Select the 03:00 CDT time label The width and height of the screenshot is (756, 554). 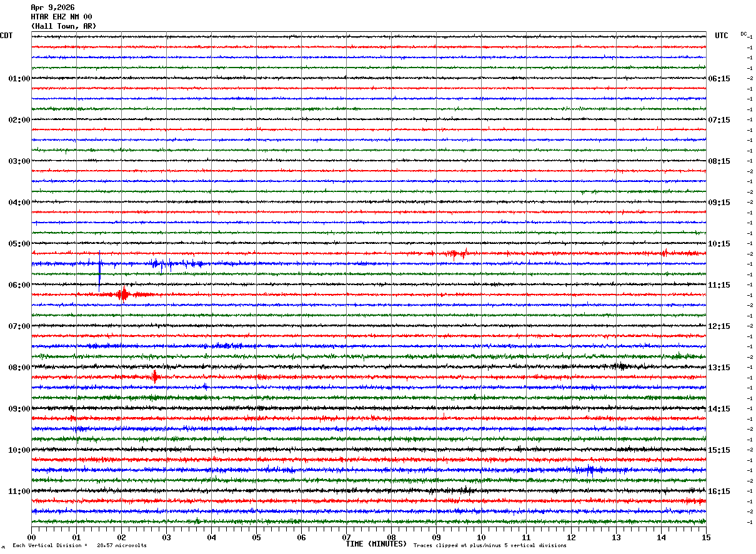(x=19, y=161)
